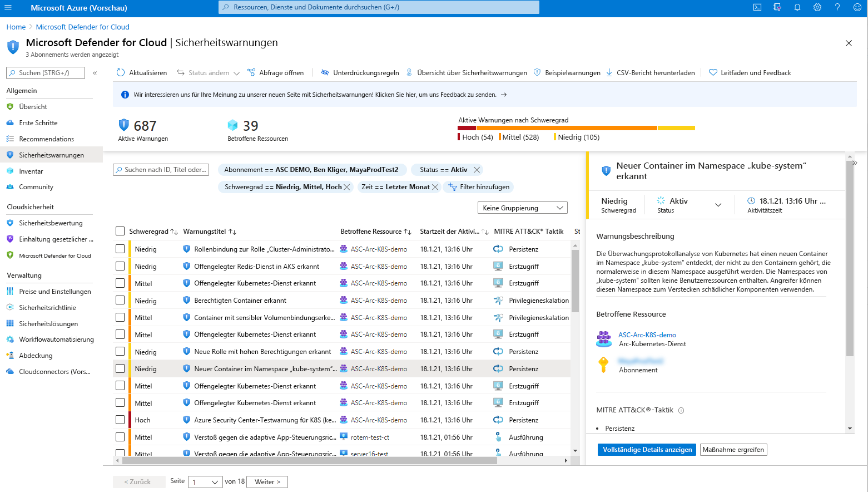Open the page number dropdown
Viewport: 868px width, 492px height.
tap(206, 482)
